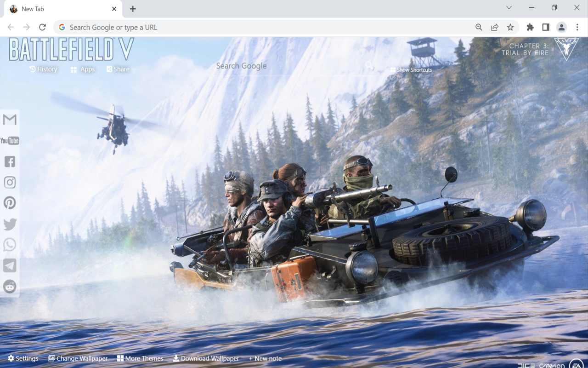Click the Share link
The width and height of the screenshot is (588, 368).
click(x=118, y=69)
